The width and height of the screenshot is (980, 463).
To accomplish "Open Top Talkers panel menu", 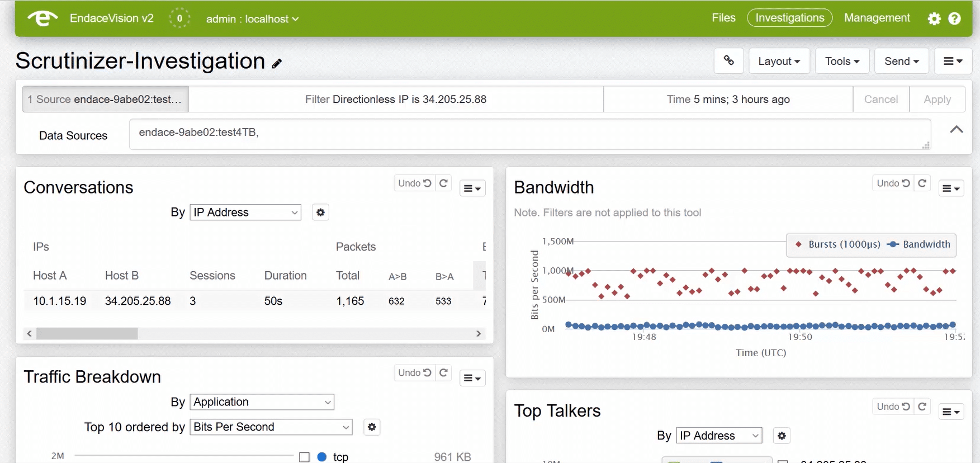I will pos(951,412).
